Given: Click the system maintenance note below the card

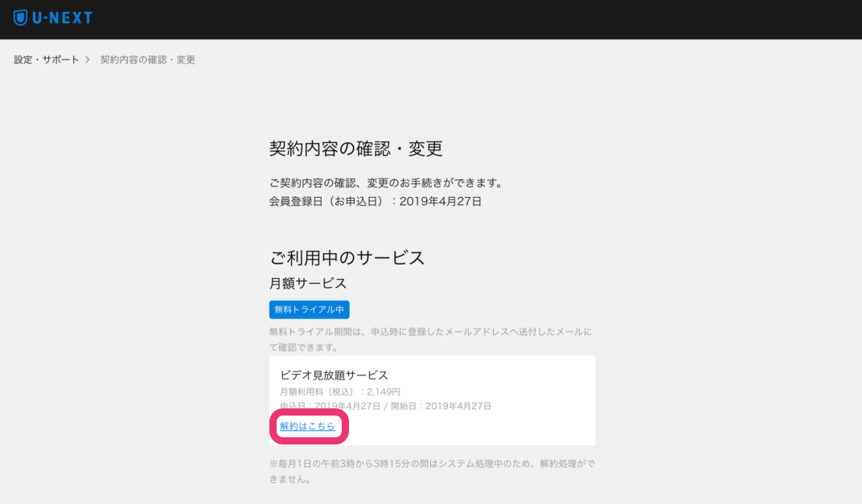Looking at the screenshot, I should pyautogui.click(x=432, y=471).
